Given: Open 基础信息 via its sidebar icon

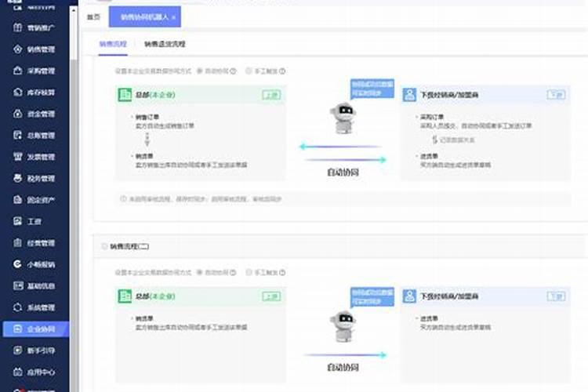Looking at the screenshot, I should click(18, 286).
